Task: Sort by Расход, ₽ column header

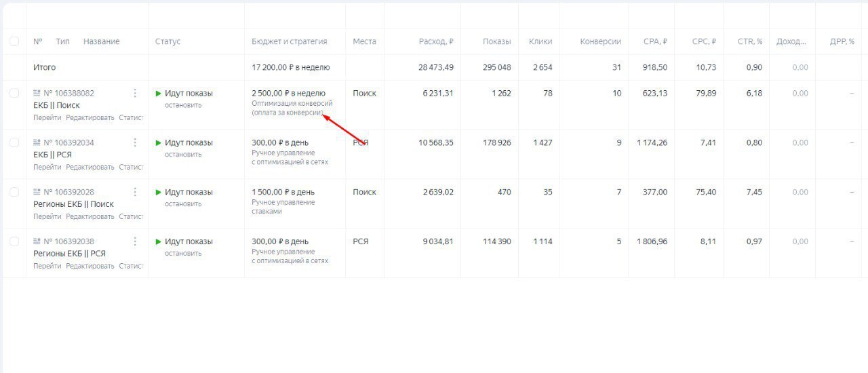Action: 436,41
